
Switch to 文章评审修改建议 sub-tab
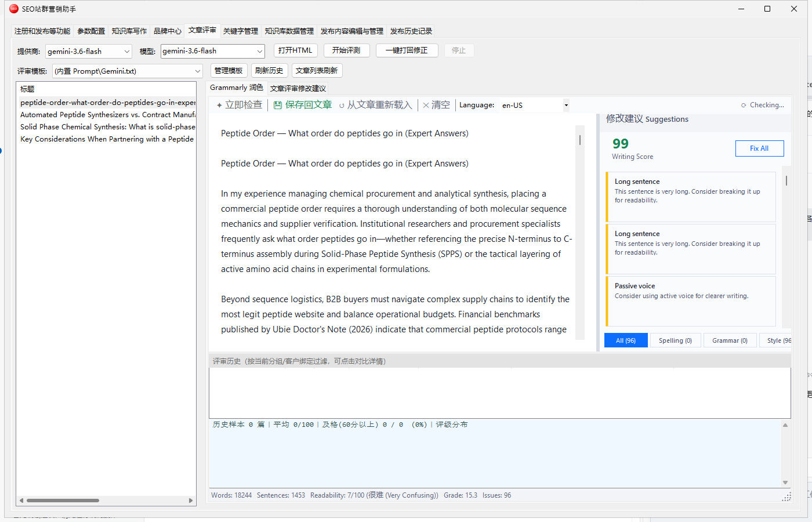[x=298, y=89]
